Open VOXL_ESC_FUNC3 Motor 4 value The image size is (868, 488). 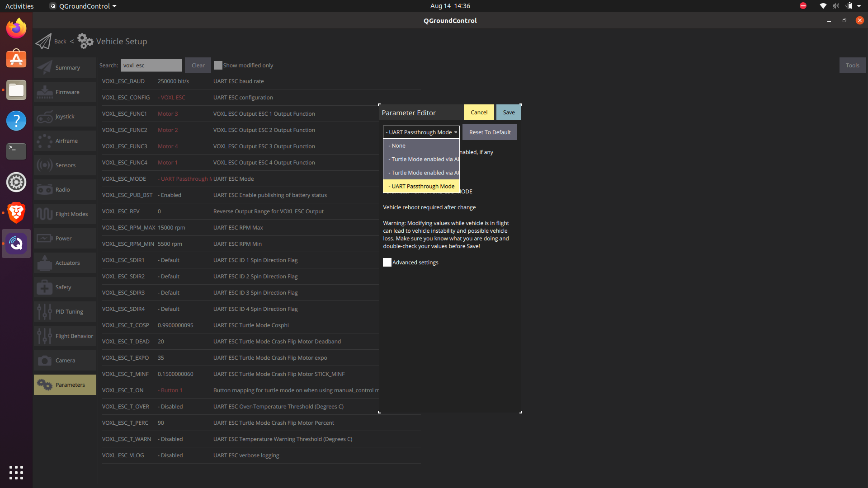tap(168, 146)
